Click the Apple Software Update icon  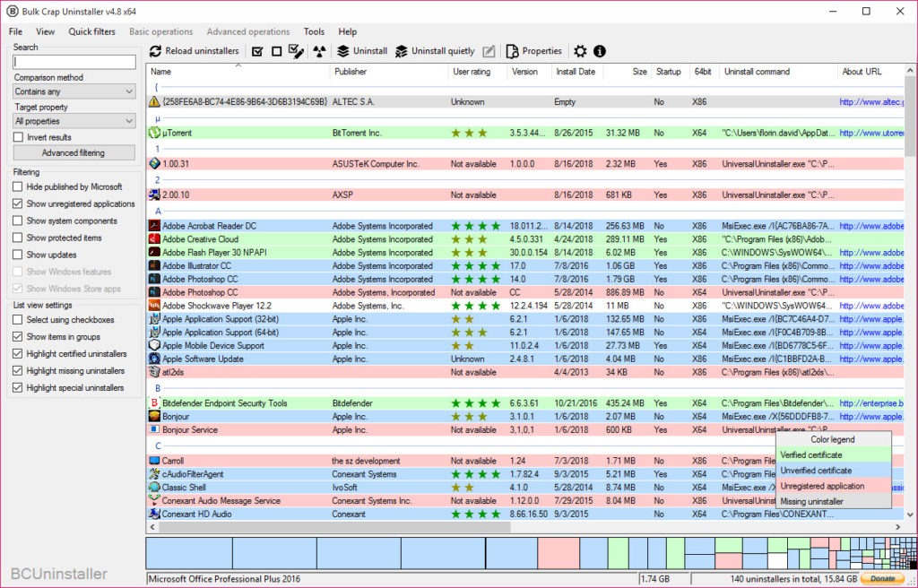(x=154, y=359)
